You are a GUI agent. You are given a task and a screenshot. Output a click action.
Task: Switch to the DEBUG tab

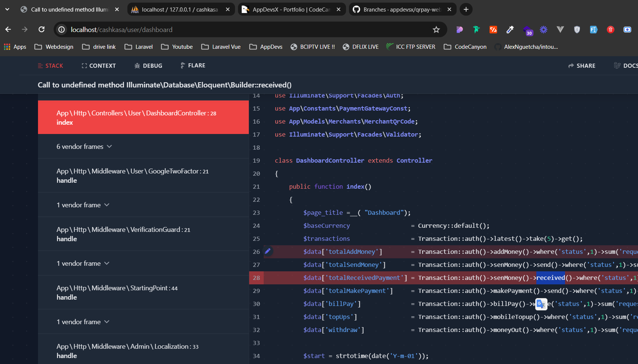pyautogui.click(x=148, y=66)
